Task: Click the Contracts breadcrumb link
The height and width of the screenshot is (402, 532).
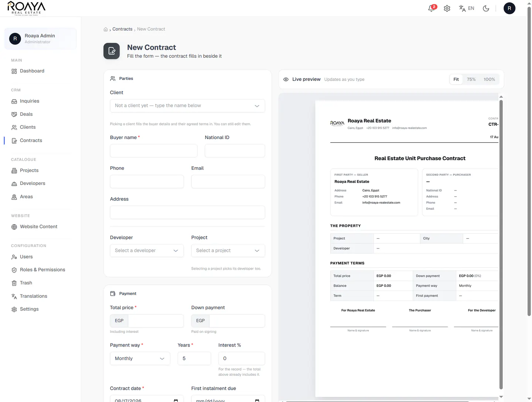Action: (122, 29)
